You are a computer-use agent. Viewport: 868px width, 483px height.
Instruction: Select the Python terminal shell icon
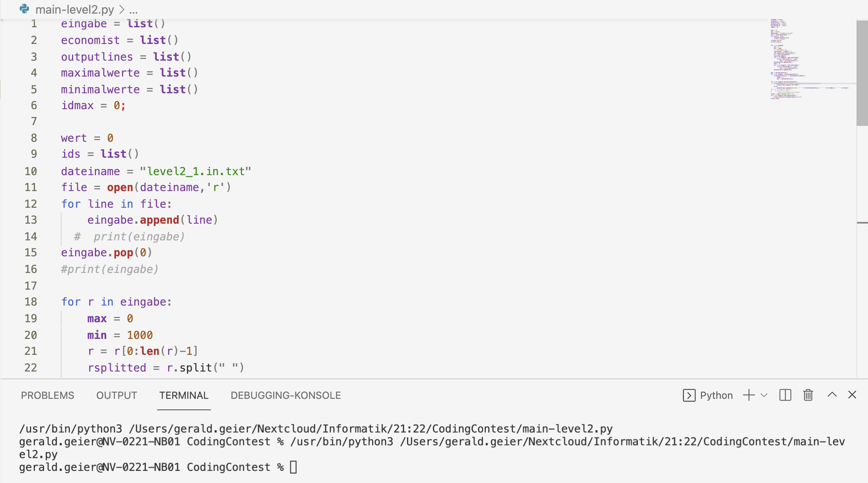(689, 395)
